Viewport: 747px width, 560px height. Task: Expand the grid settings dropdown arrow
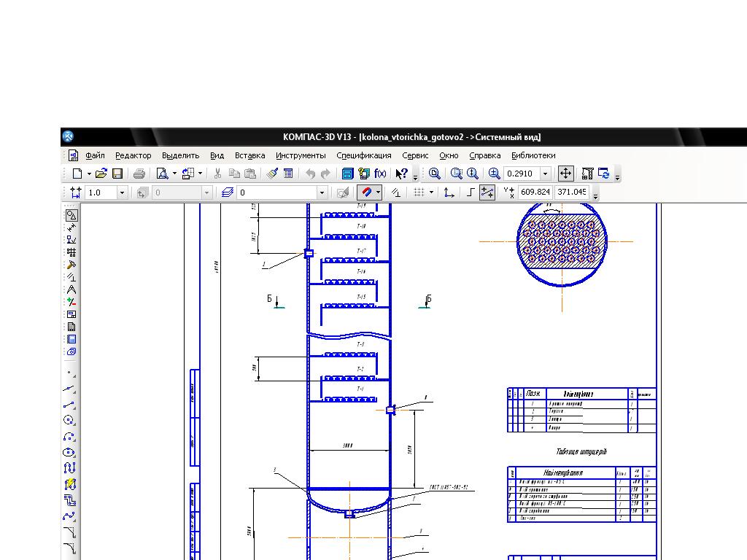[432, 192]
